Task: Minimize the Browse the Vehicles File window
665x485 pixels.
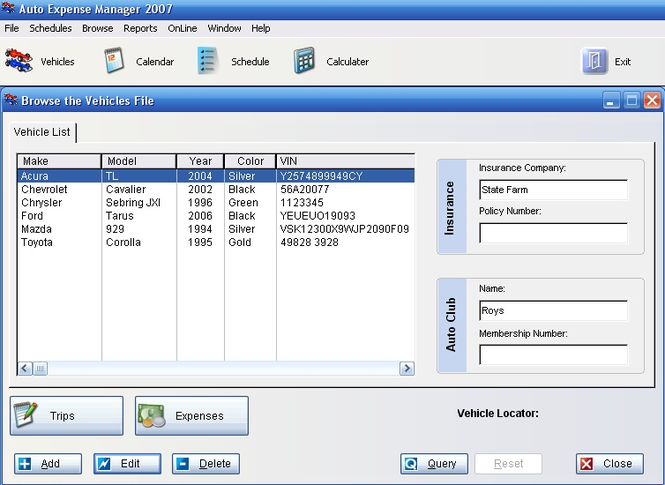Action: [x=611, y=100]
